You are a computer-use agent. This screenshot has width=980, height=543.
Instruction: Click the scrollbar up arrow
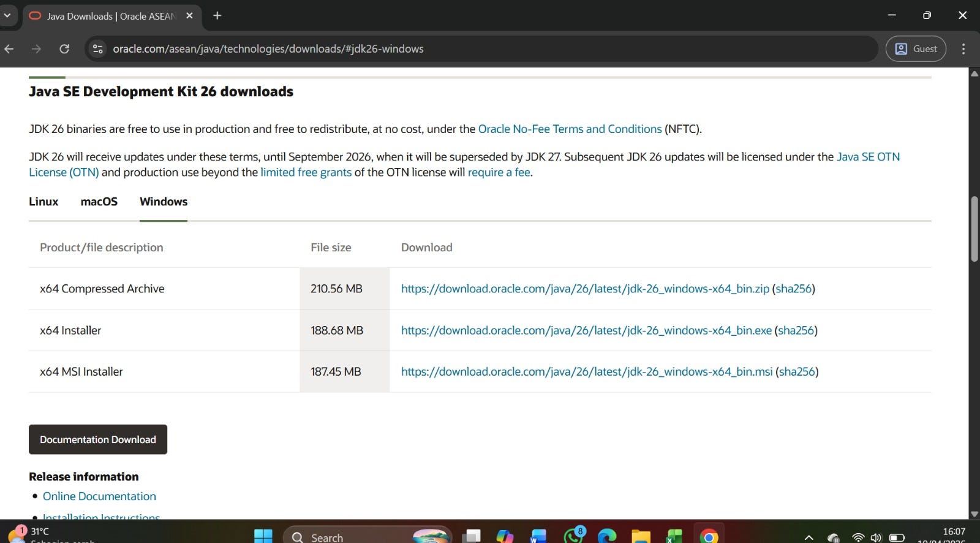click(x=974, y=74)
